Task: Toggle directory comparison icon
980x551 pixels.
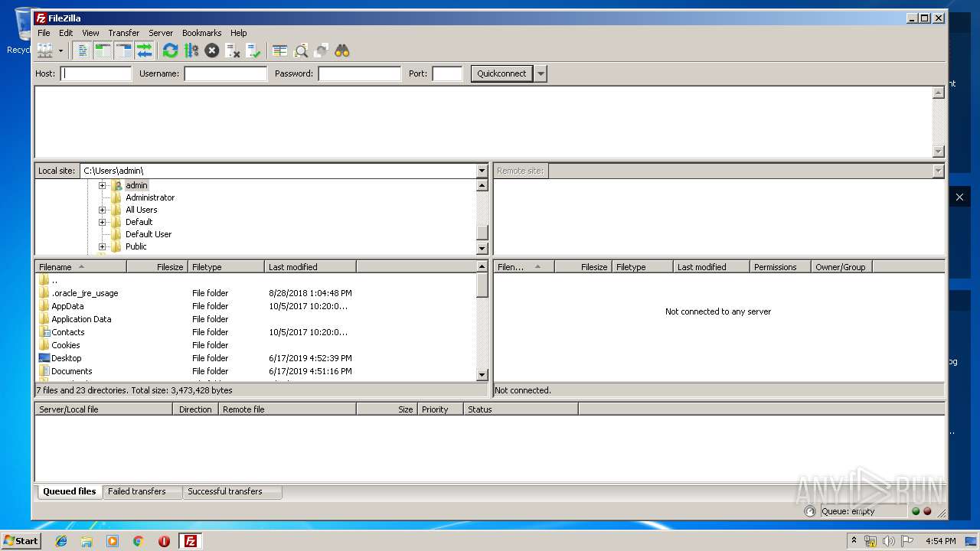Action: [x=301, y=51]
